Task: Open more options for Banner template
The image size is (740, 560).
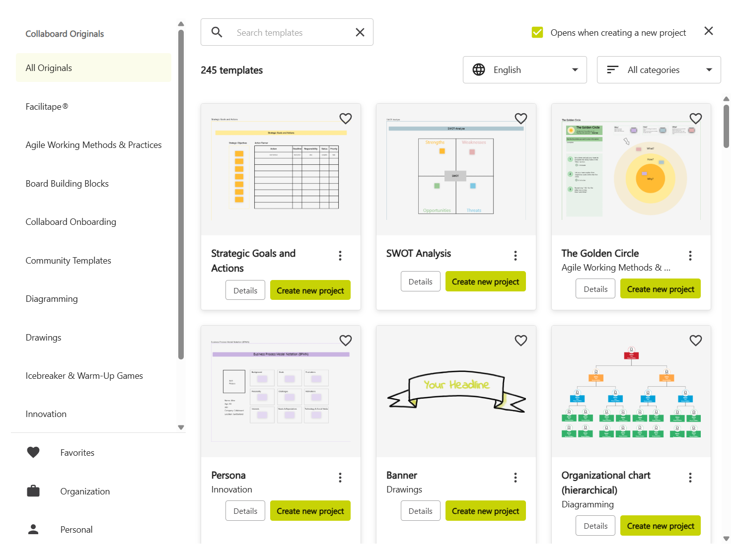Action: [x=516, y=478]
